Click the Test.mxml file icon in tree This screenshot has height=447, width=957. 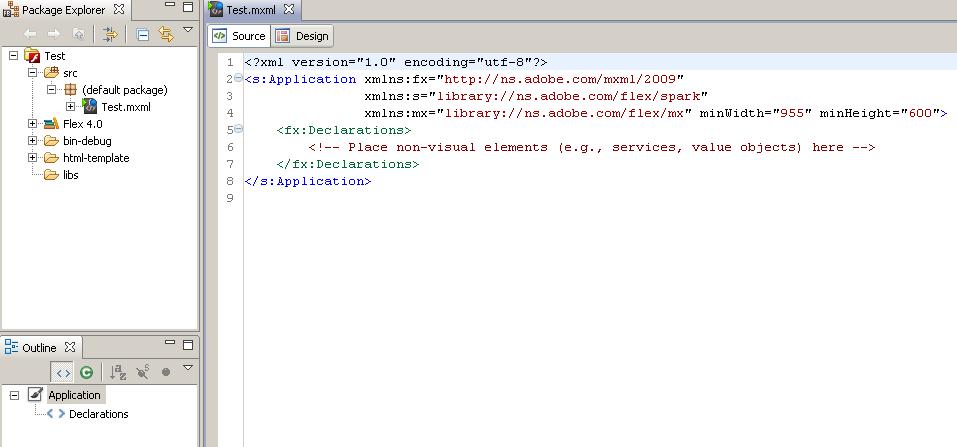click(x=90, y=106)
